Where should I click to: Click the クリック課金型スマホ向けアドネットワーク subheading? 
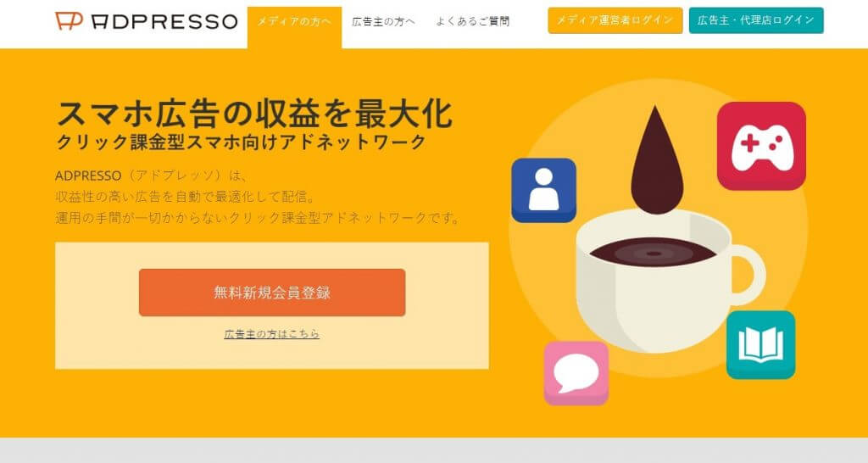241,142
